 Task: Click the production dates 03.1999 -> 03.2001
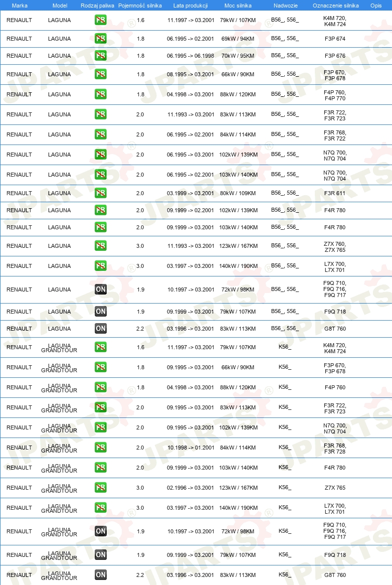[190, 193]
